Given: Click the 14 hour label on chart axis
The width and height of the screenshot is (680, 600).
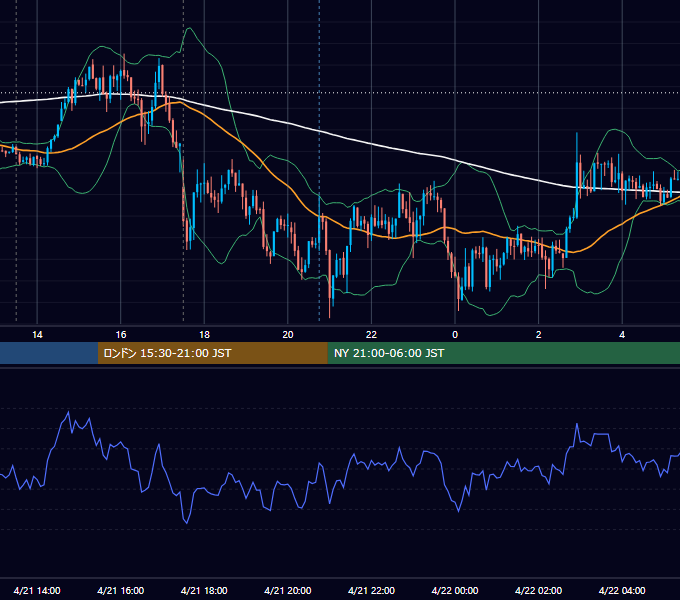Looking at the screenshot, I should point(37,335).
